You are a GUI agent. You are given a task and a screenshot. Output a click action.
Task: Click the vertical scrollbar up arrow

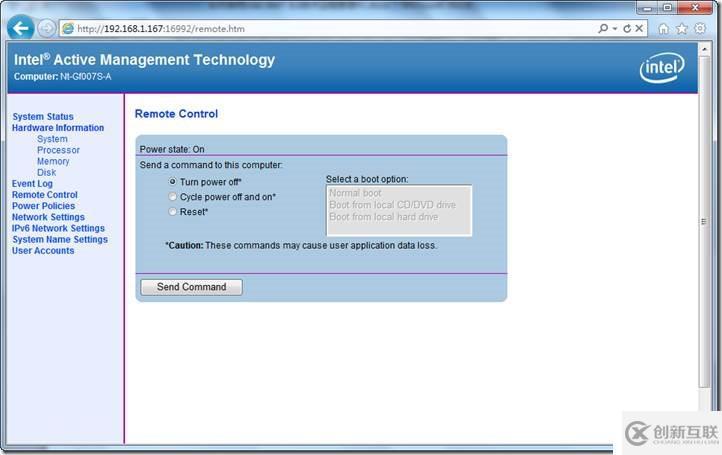(705, 48)
